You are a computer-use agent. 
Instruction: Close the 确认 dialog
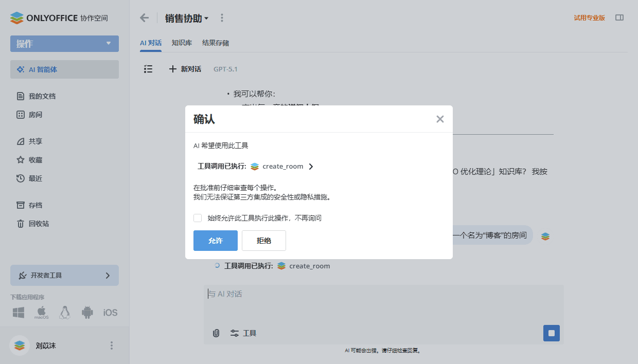point(440,119)
